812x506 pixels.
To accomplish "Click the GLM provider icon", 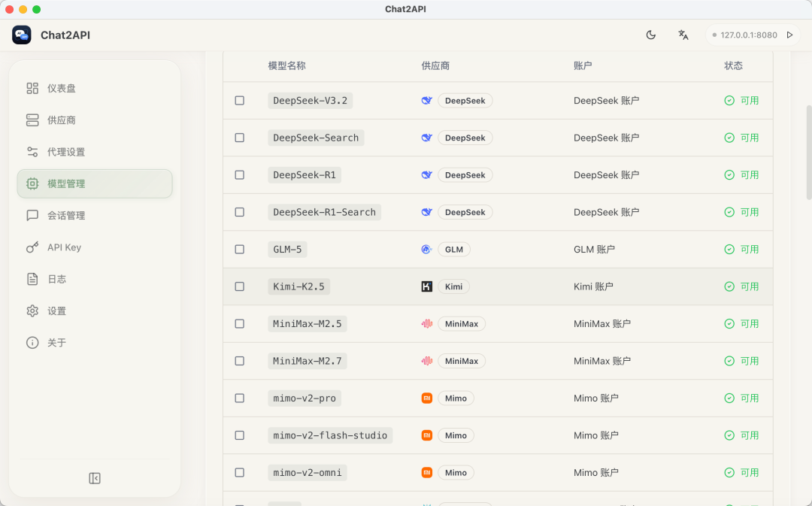I will point(427,250).
